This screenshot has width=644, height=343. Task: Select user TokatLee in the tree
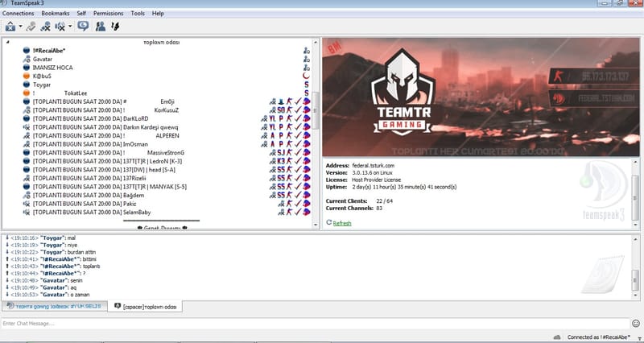[76, 93]
